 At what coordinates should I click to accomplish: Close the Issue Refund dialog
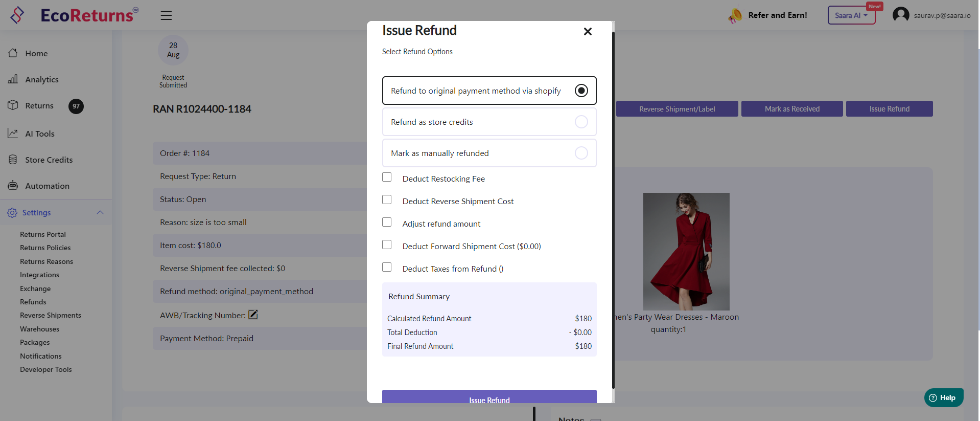pyautogui.click(x=588, y=32)
